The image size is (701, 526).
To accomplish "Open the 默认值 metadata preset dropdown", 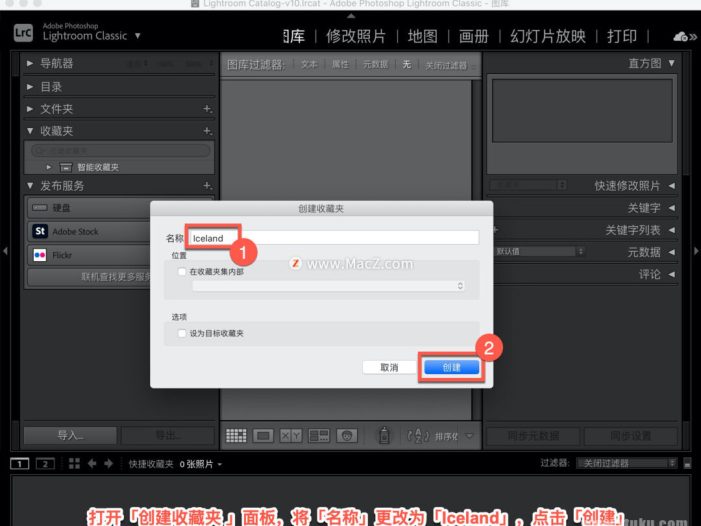I will pyautogui.click(x=539, y=252).
